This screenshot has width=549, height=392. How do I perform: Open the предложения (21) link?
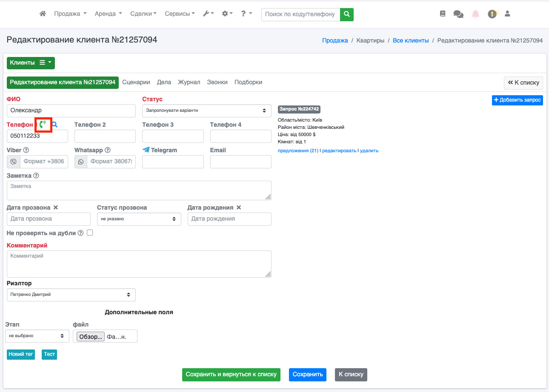pyautogui.click(x=298, y=151)
